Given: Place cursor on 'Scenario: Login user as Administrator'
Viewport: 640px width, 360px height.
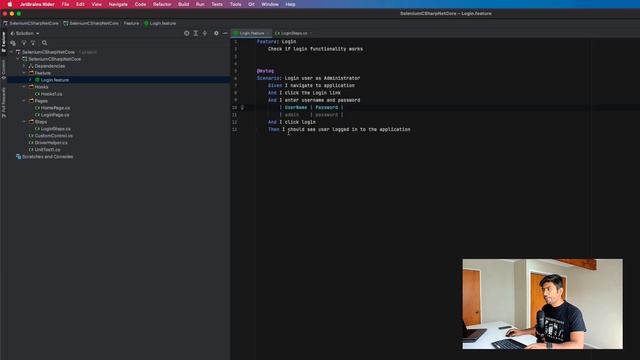Looking at the screenshot, I should pyautogui.click(x=308, y=78).
